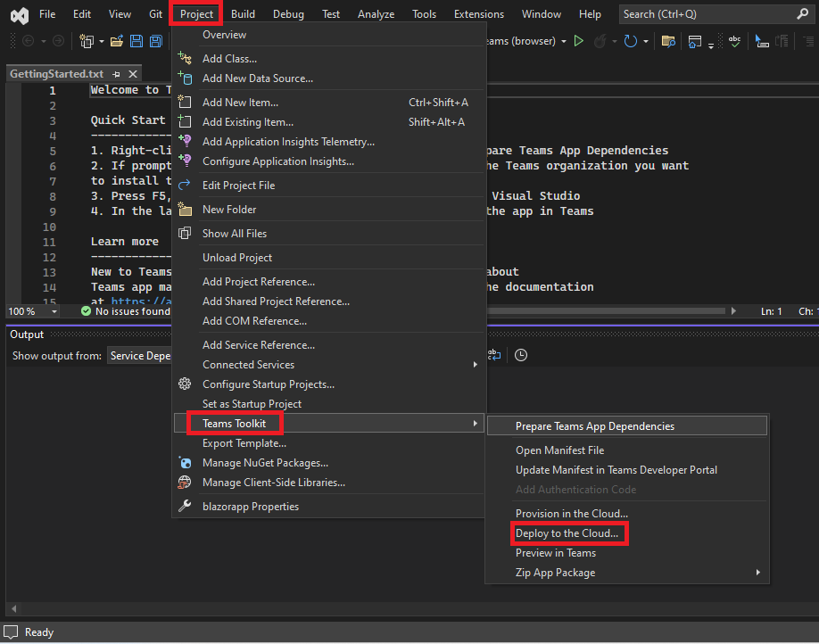The width and height of the screenshot is (819, 644).
Task: Click the Manage NuGet Packages icon
Action: [x=185, y=462]
